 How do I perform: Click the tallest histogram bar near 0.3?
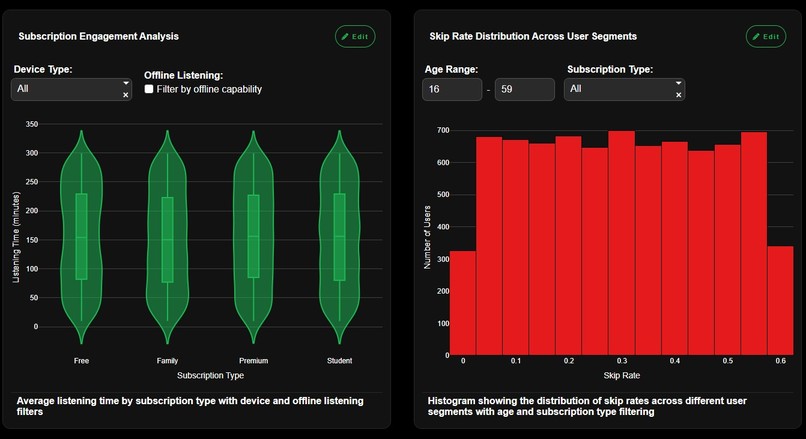coord(621,243)
